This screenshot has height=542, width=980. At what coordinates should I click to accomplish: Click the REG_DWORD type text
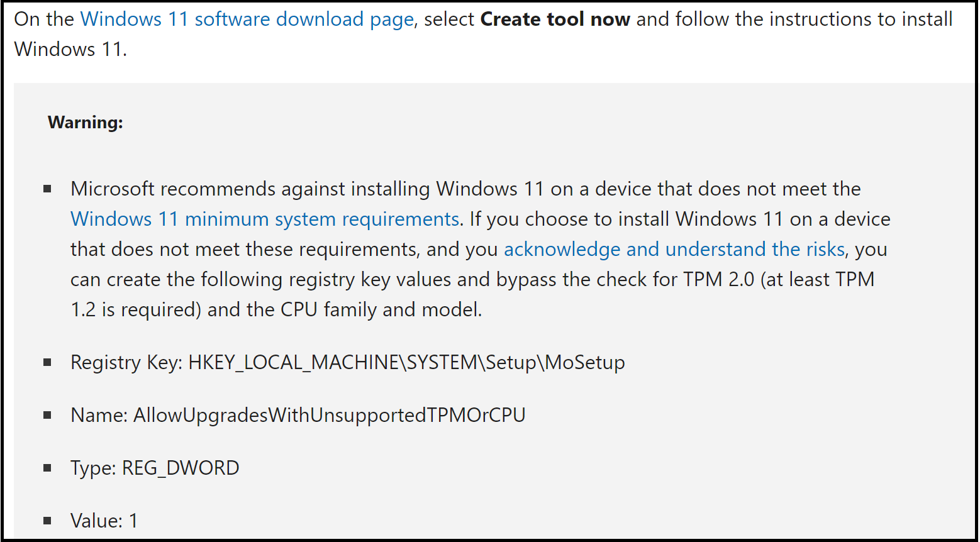[181, 468]
